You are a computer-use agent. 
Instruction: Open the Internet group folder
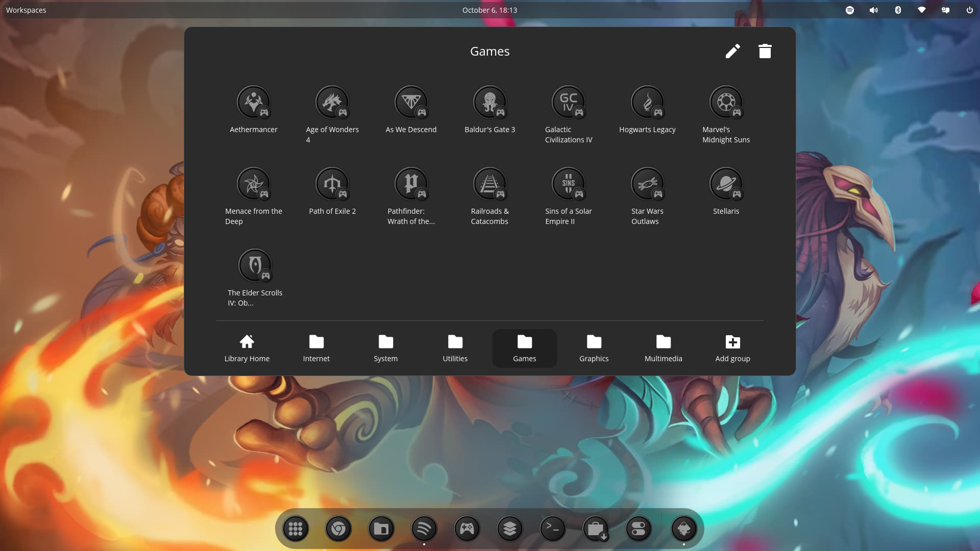[x=316, y=348]
